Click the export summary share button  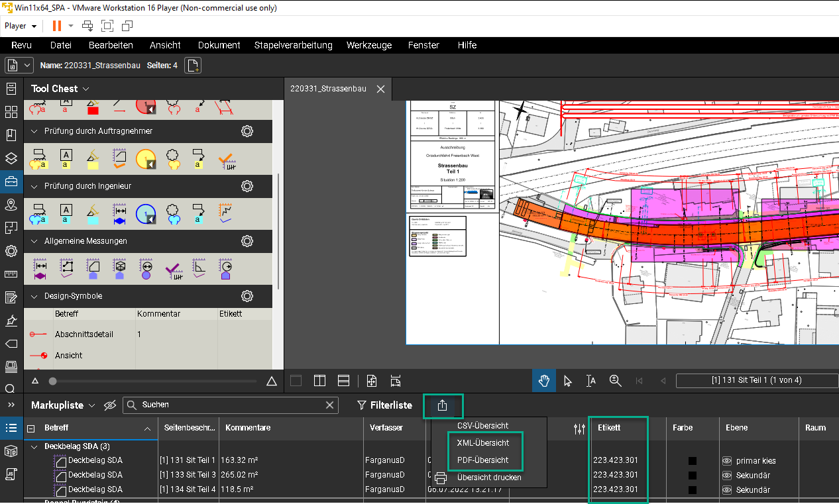[x=443, y=405]
